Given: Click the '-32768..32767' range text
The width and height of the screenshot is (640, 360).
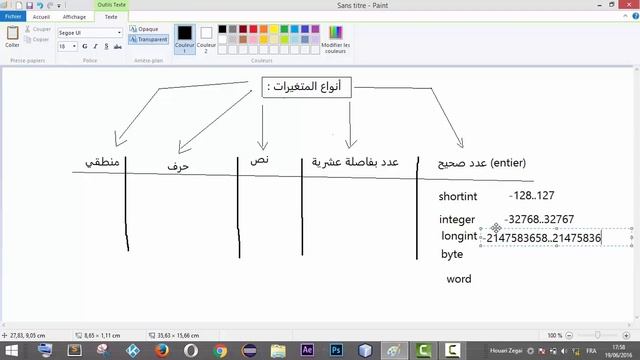Looking at the screenshot, I should click(x=539, y=219).
